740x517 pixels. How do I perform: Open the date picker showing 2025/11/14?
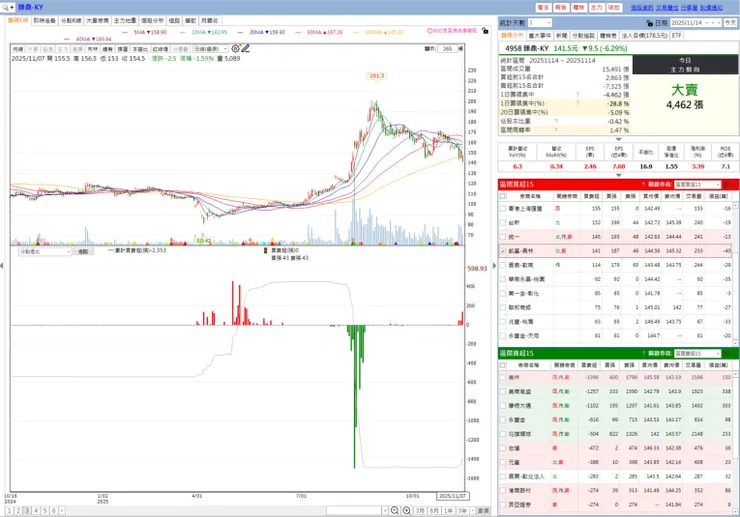(x=696, y=23)
